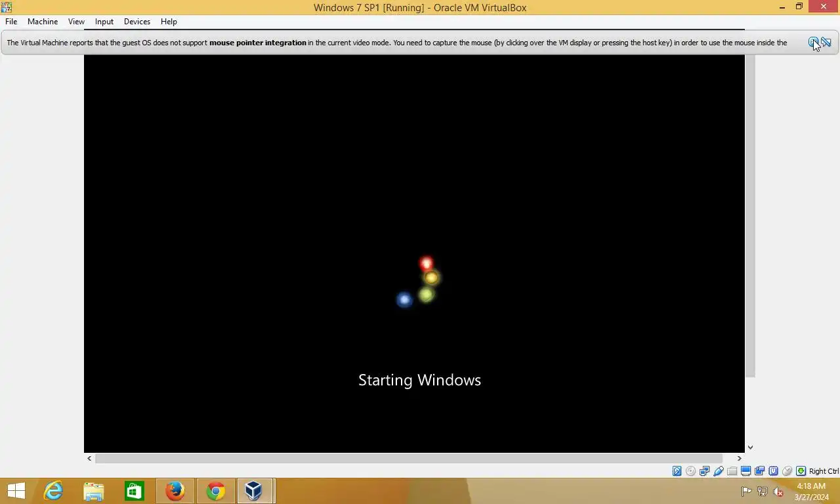
Task: Open the Help menu
Action: click(x=169, y=22)
